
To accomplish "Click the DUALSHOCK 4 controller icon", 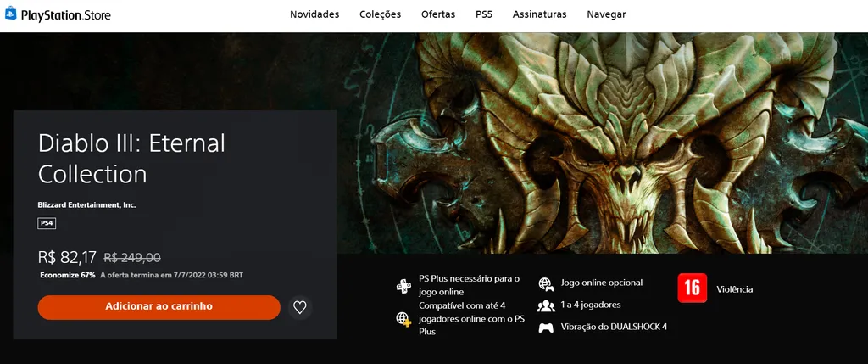I will pyautogui.click(x=546, y=328).
